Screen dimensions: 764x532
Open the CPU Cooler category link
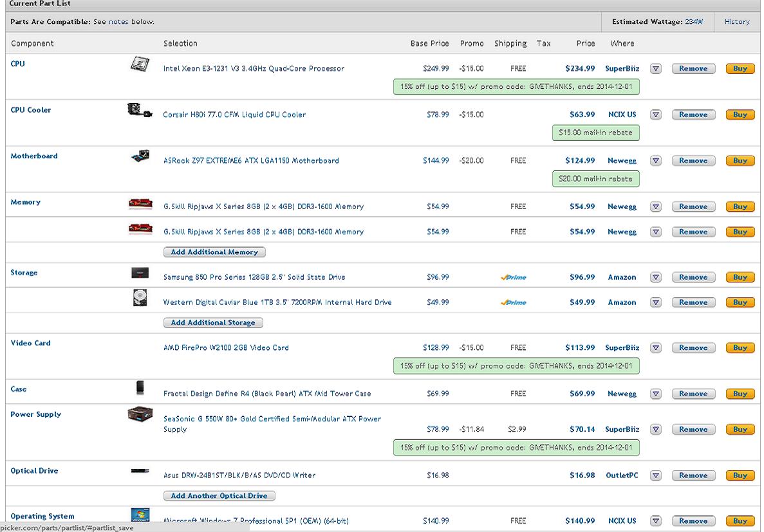31,110
